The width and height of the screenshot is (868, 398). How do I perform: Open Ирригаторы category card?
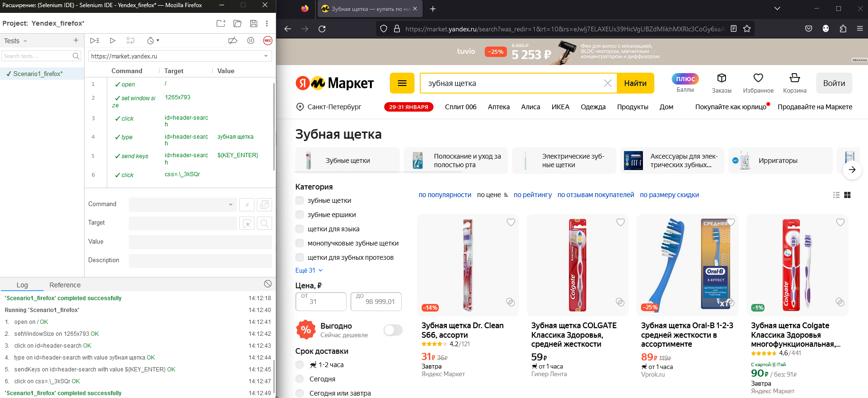point(780,161)
